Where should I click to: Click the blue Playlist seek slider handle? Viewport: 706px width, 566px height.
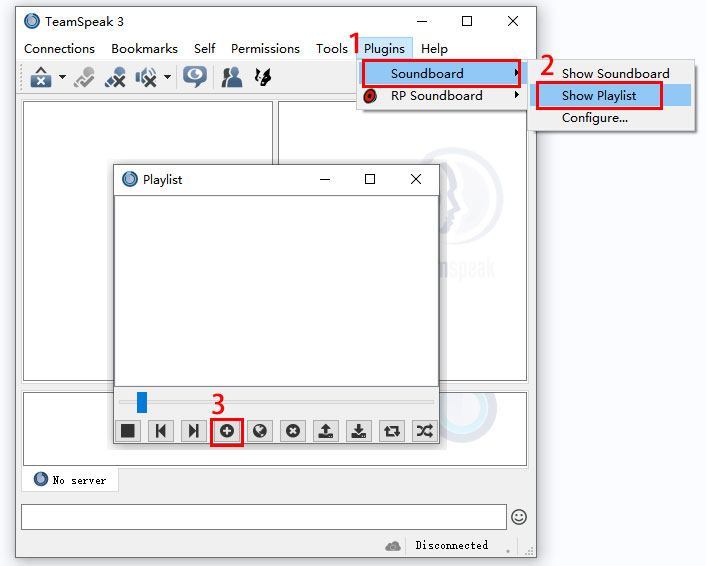pyautogui.click(x=142, y=402)
